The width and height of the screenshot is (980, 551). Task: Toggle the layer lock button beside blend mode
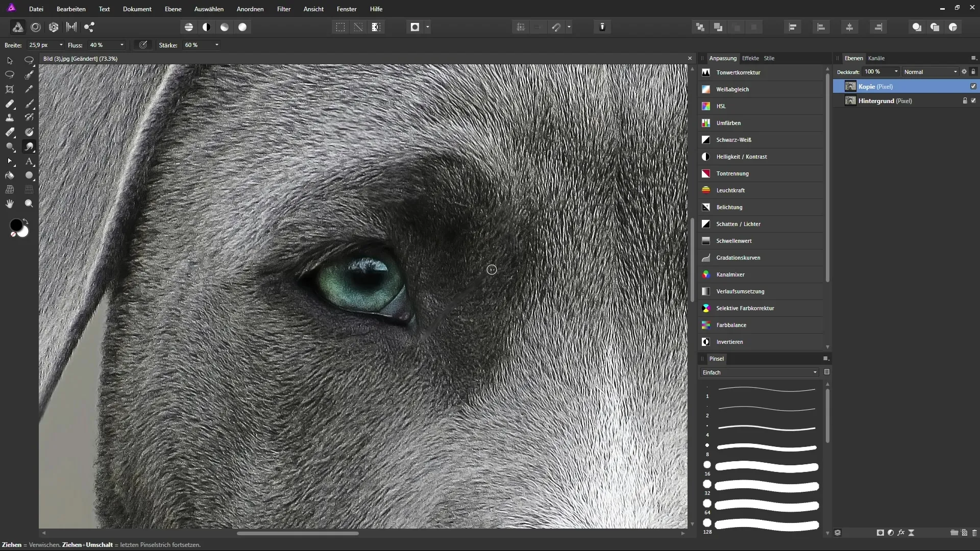point(973,71)
